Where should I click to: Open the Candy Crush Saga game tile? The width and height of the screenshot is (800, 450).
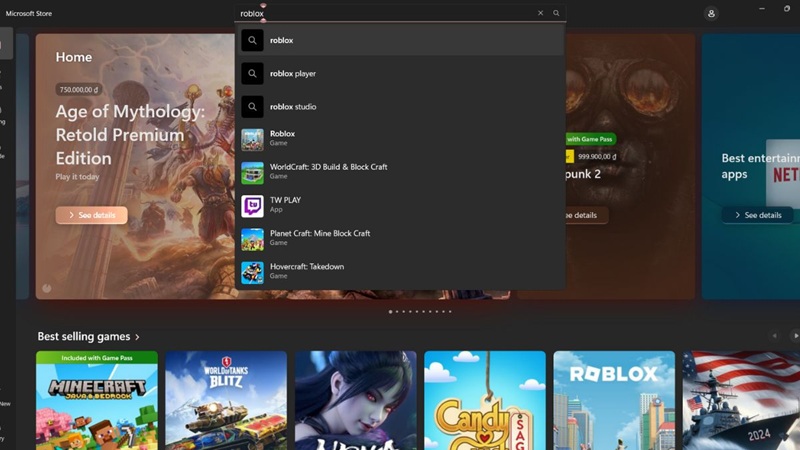(485, 400)
